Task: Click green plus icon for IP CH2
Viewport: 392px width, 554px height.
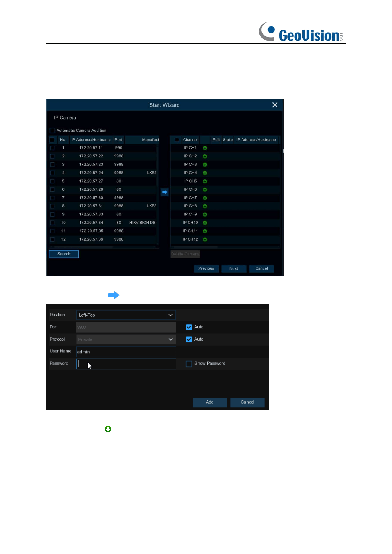Action: click(x=205, y=156)
